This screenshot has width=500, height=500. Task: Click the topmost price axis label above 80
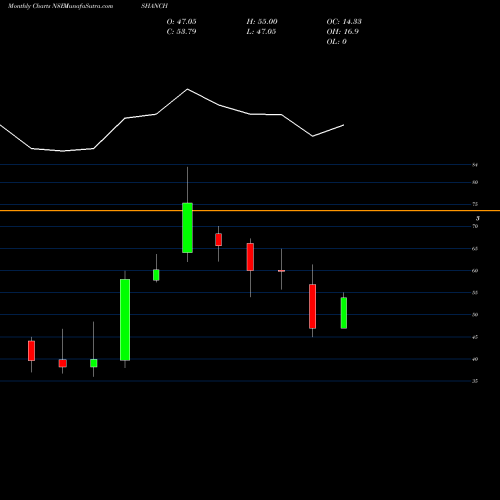point(475,165)
